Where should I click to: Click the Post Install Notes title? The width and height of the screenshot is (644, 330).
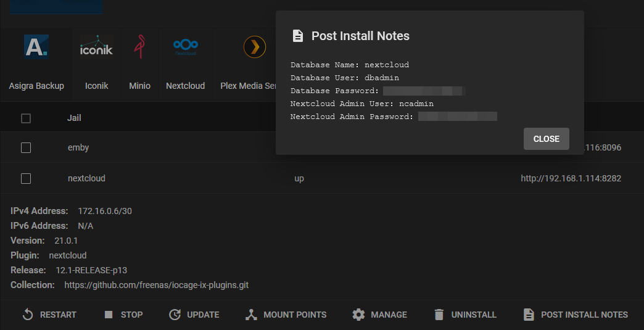click(x=360, y=36)
